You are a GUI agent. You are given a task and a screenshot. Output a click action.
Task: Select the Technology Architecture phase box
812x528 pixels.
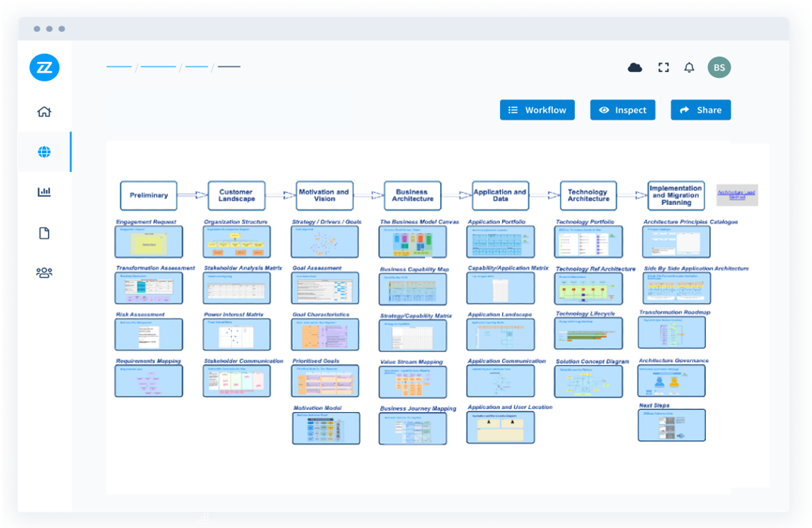pyautogui.click(x=588, y=195)
